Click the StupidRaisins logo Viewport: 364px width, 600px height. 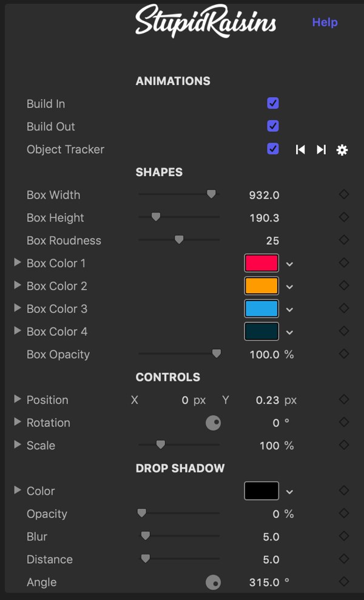[205, 21]
